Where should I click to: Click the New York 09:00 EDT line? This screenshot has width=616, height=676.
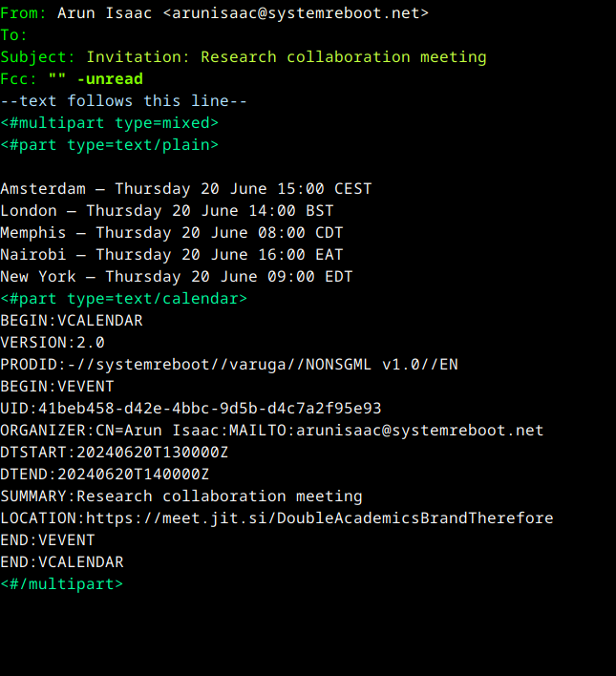click(x=177, y=277)
